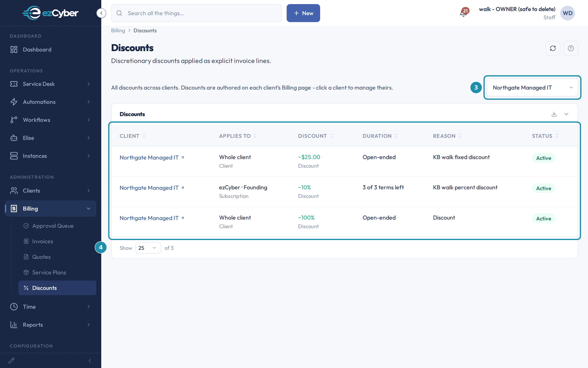Go to Dashboard menu item
Screen dimensions: 588x368
[51, 49]
